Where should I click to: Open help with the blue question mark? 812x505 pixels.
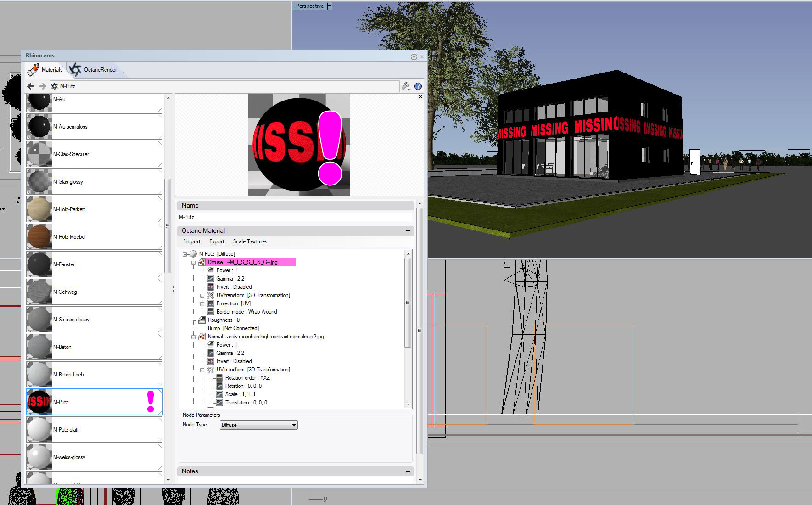418,86
